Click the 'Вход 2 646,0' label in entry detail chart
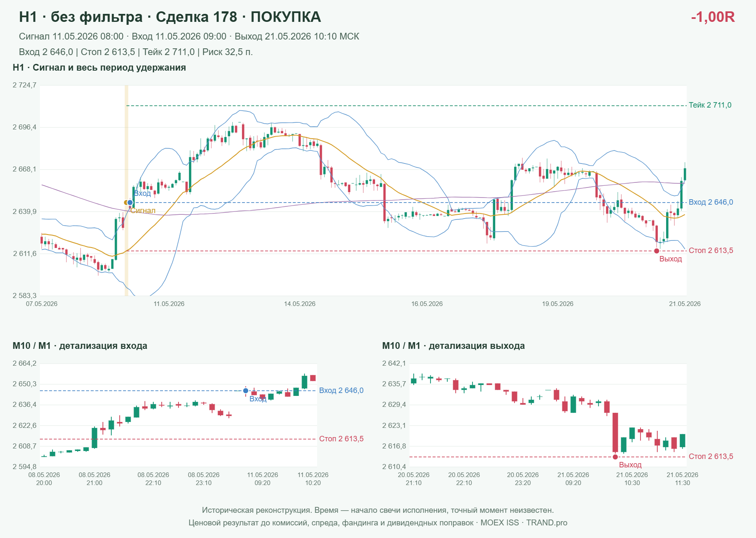Screen dimensions: 756x538 tap(341, 390)
